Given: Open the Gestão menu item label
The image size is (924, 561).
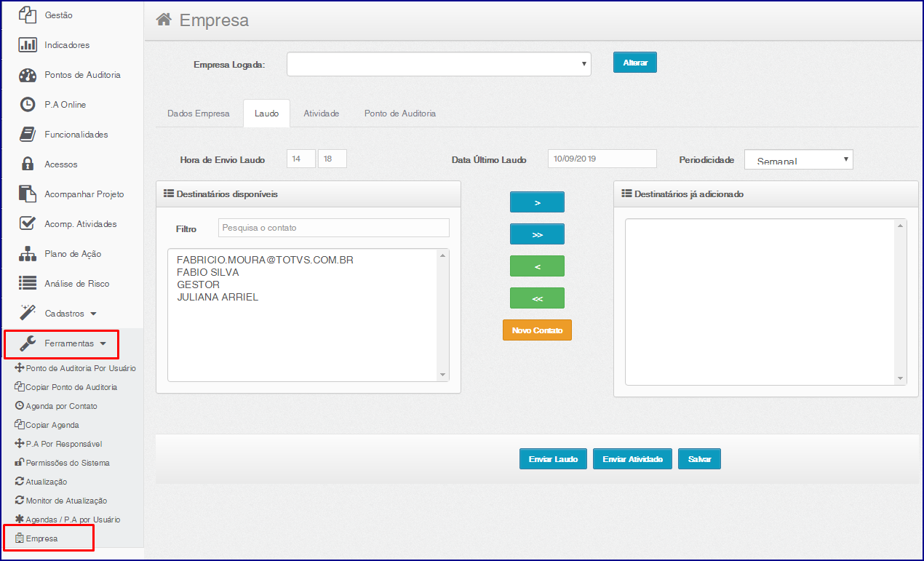Looking at the screenshot, I should coord(58,15).
